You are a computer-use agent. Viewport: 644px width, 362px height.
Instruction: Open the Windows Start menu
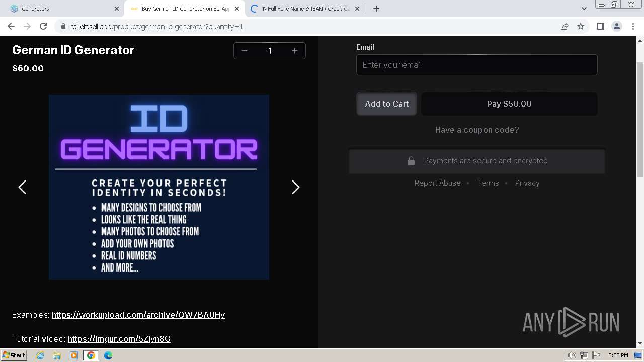(14, 355)
